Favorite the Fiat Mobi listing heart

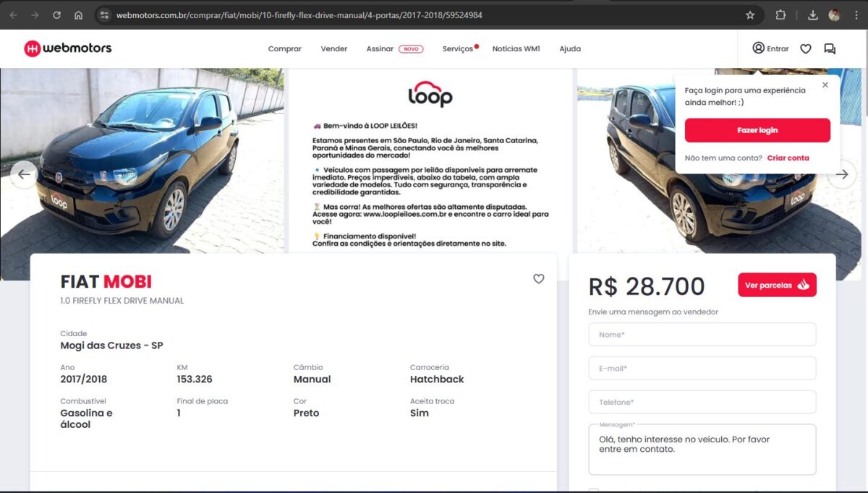coord(538,278)
